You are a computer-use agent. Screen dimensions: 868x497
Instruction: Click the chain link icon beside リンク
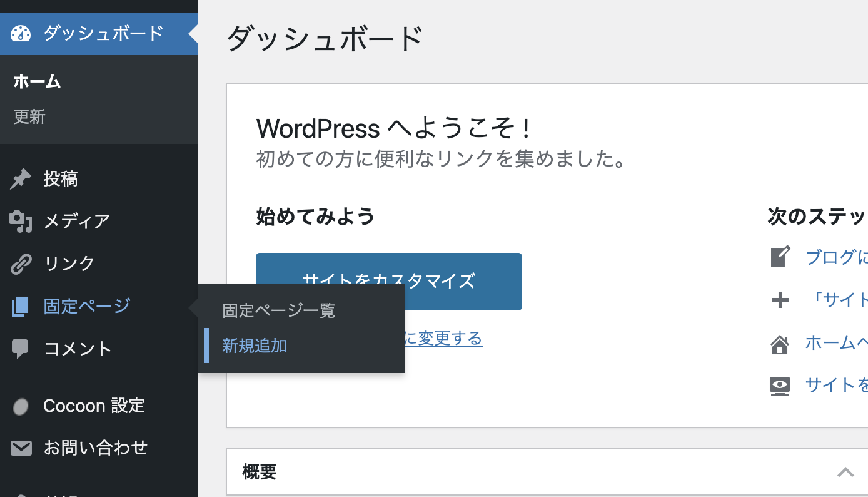point(21,264)
